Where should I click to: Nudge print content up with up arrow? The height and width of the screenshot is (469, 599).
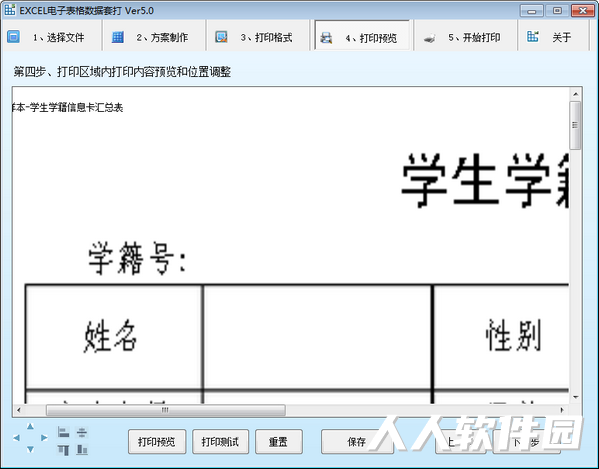tap(30, 426)
